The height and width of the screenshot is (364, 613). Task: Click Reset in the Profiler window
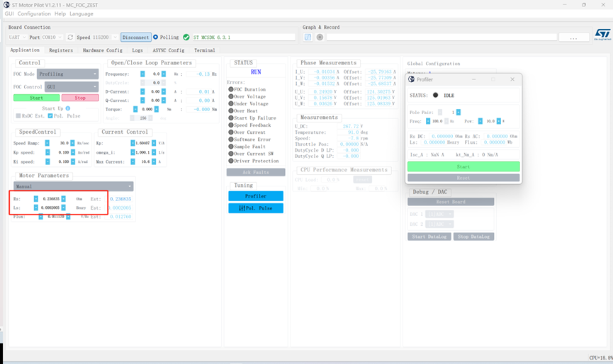coord(463,178)
